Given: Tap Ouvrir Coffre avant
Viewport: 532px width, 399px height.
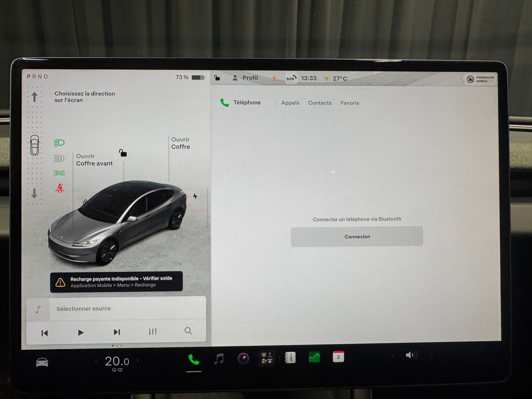Looking at the screenshot, I should point(94,160).
